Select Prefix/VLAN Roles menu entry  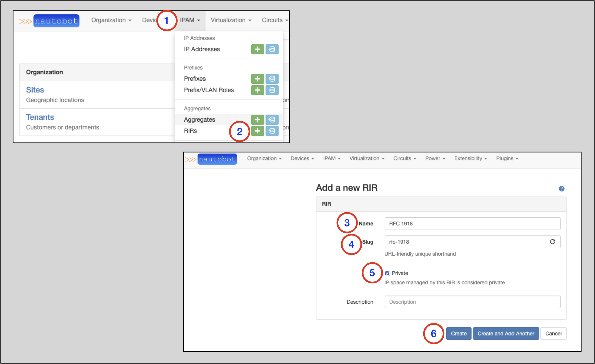pos(209,90)
